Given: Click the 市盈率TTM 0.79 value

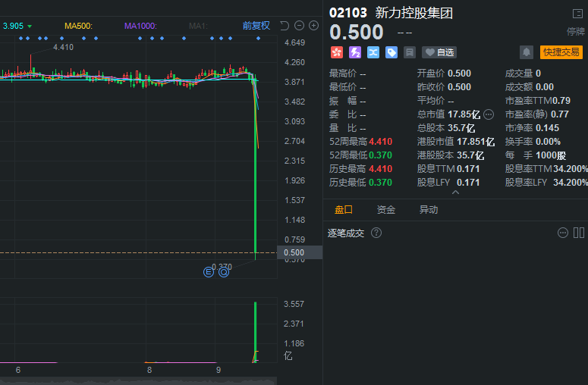Looking at the screenshot, I should pos(561,101).
